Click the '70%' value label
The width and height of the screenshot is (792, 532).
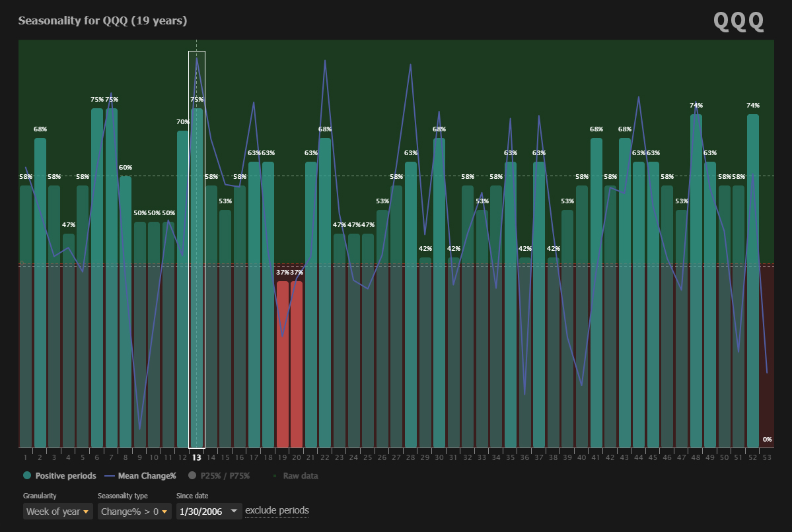click(183, 121)
